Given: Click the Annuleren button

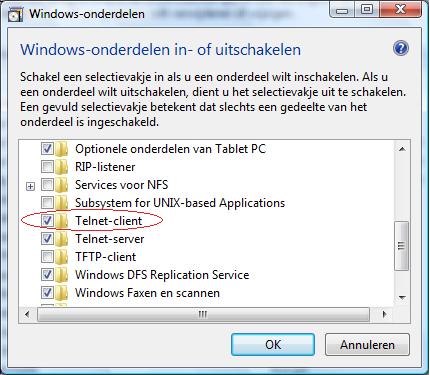Looking at the screenshot, I should [367, 345].
